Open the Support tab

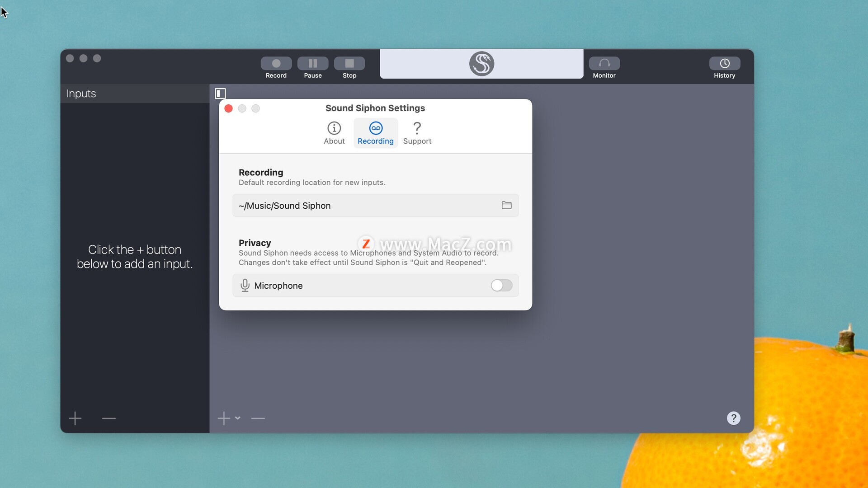(417, 133)
